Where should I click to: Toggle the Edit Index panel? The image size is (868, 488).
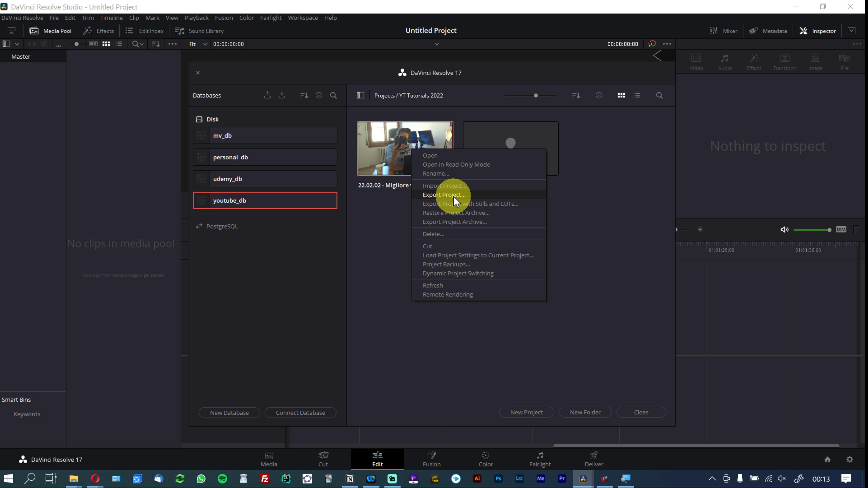(145, 31)
